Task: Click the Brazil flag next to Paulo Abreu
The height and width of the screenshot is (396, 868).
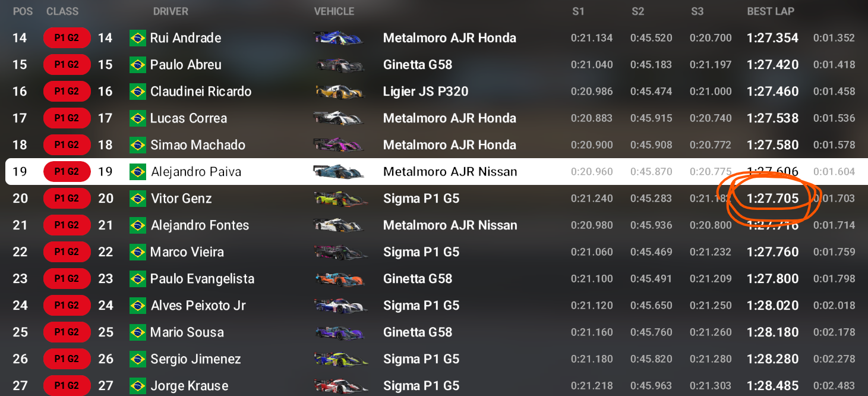Action: [x=138, y=65]
